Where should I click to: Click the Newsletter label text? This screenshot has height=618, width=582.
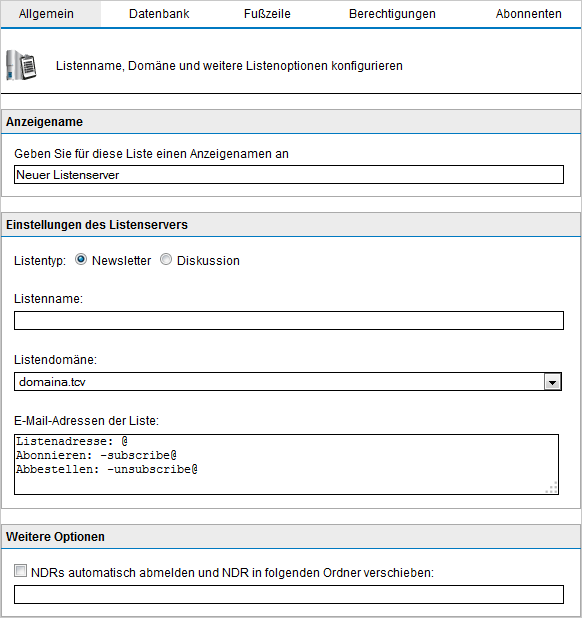(x=121, y=261)
